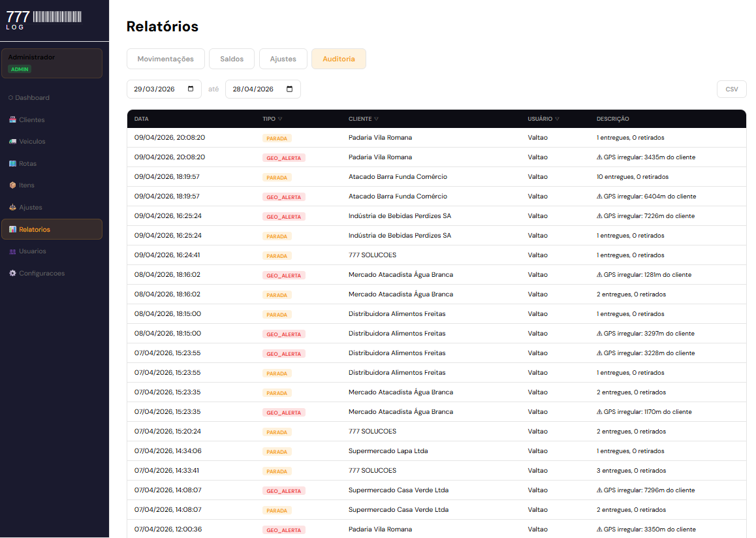
Task: Click the Usuarios people icon
Action: point(12,251)
